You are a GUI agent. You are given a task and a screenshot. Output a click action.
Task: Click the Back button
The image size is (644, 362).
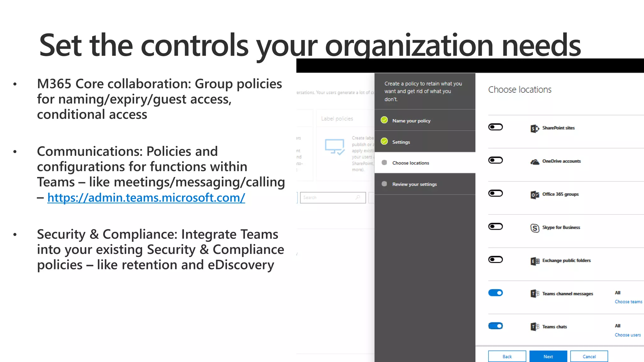507,356
